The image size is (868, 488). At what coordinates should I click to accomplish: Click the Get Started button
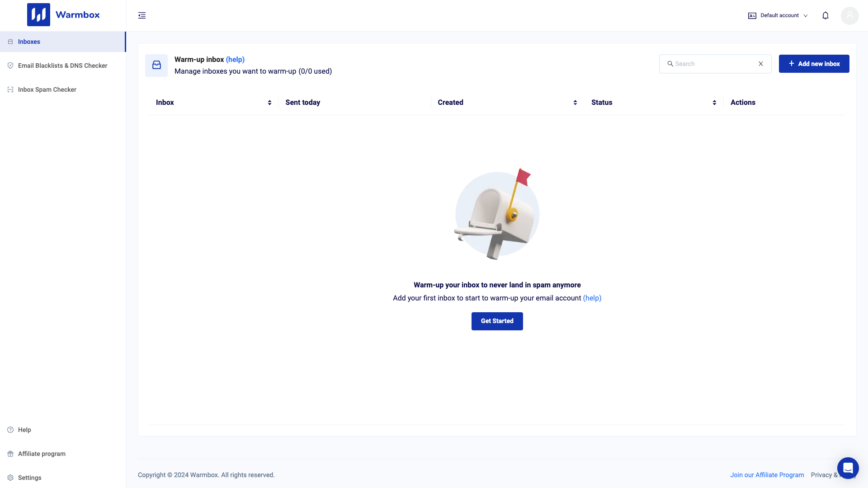497,321
